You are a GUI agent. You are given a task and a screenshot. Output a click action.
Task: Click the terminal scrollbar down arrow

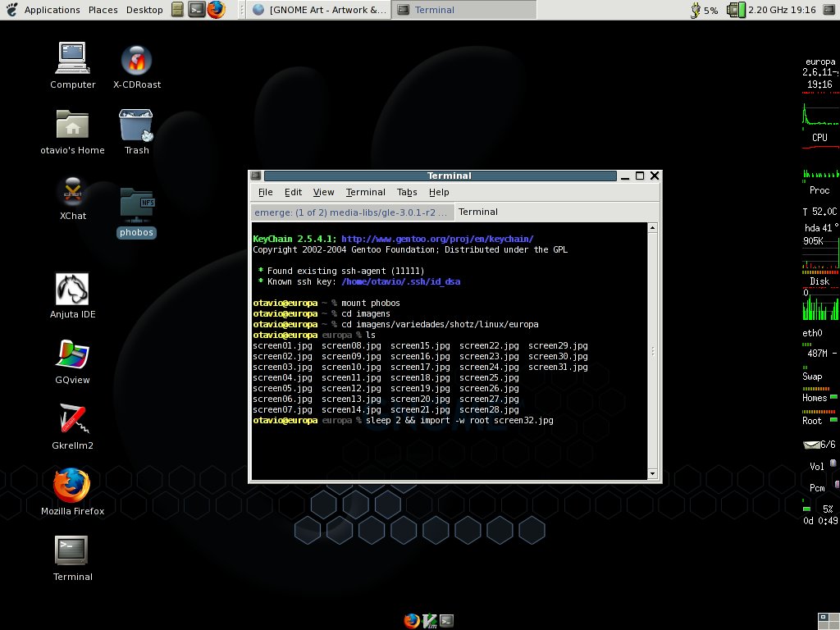click(653, 473)
